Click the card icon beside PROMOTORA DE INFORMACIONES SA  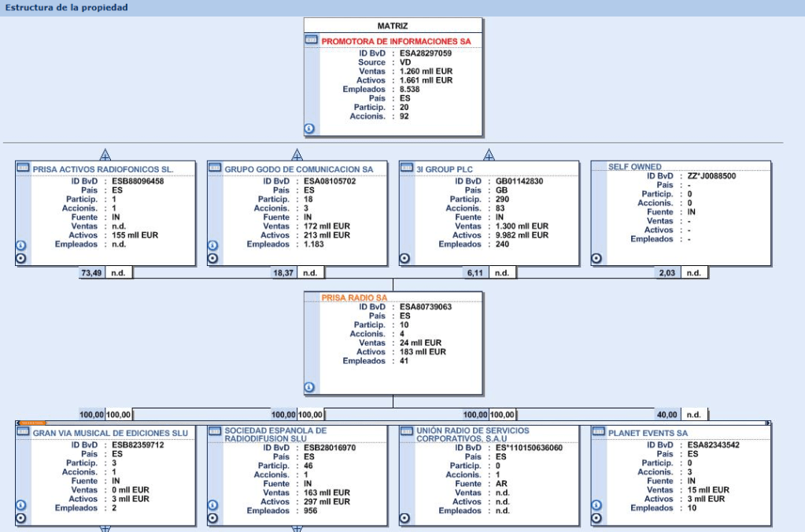click(312, 40)
